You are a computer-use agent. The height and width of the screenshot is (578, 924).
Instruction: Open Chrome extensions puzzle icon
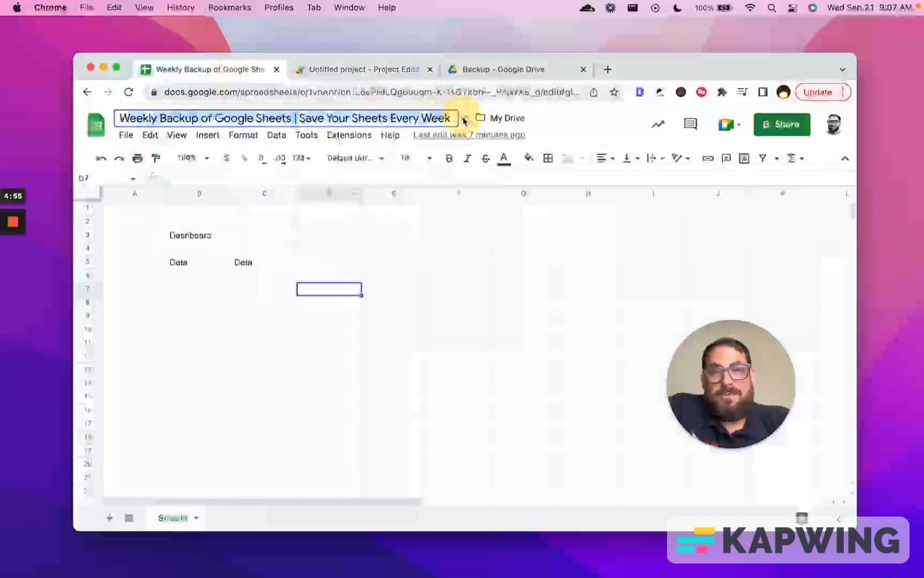point(721,92)
